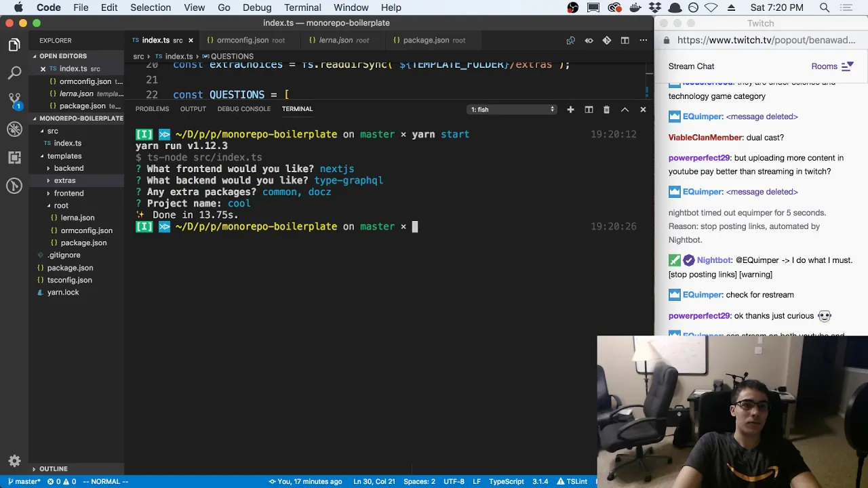Split the editor to the right
Image resolution: width=868 pixels, height=488 pixels.
(x=625, y=41)
